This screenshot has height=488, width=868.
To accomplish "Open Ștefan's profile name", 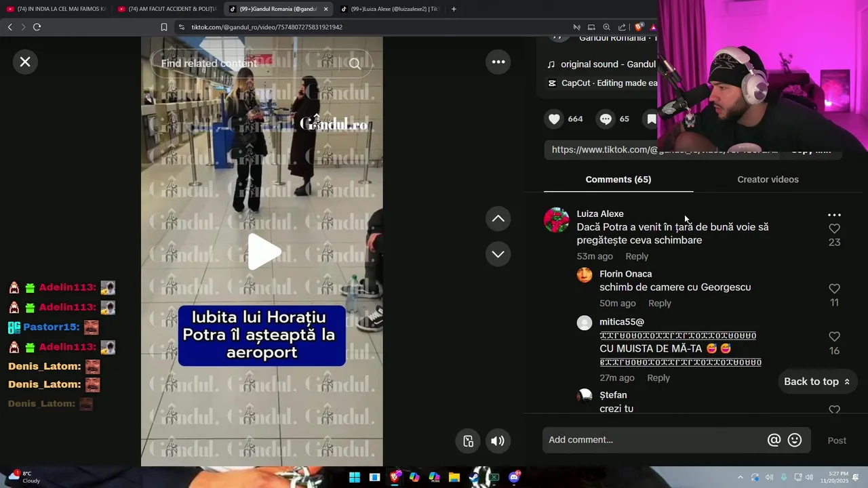I will [x=613, y=395].
